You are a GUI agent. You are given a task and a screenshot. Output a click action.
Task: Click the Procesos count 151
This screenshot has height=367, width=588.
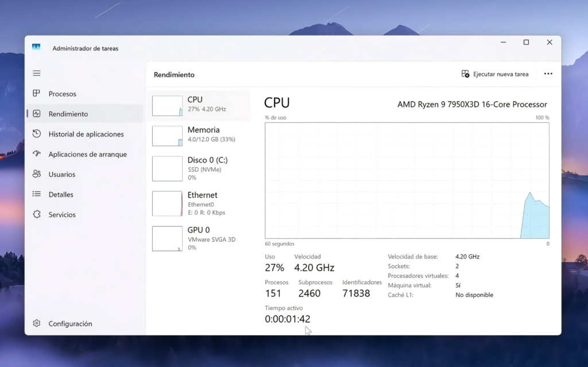(x=273, y=293)
